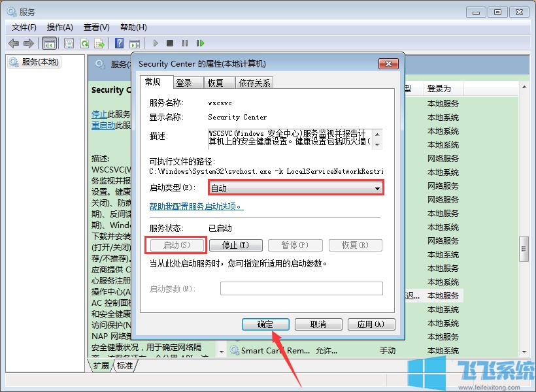The width and height of the screenshot is (536, 392).
Task: Open Help using the blue question mark icon
Action: tap(120, 43)
